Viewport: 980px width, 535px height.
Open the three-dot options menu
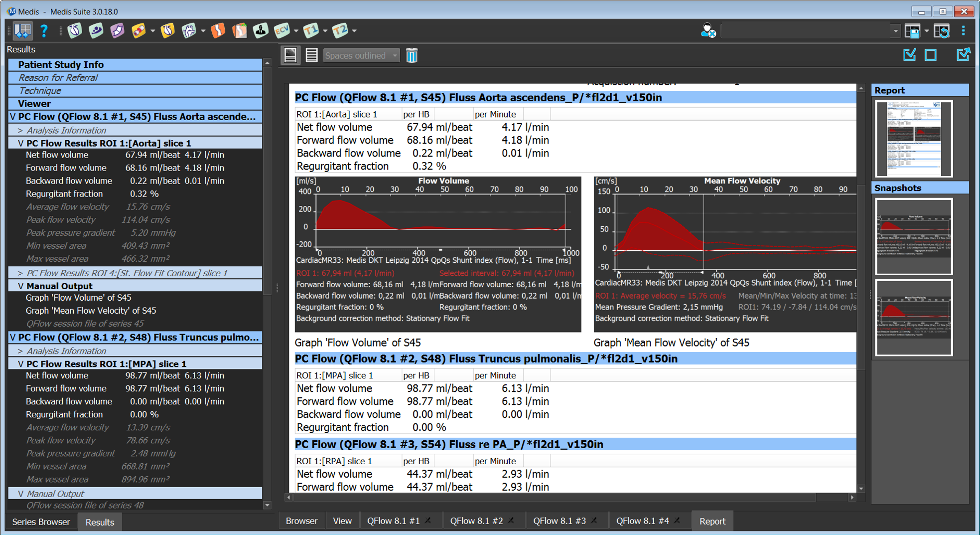click(964, 31)
